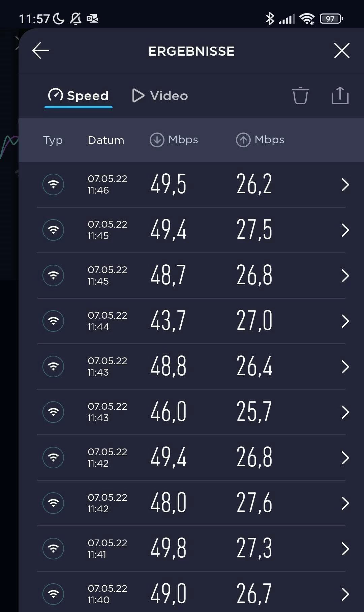Viewport: 364px width, 612px height.
Task: Tap Wi-Fi icon of the 11:40 test
Action: 53,594
